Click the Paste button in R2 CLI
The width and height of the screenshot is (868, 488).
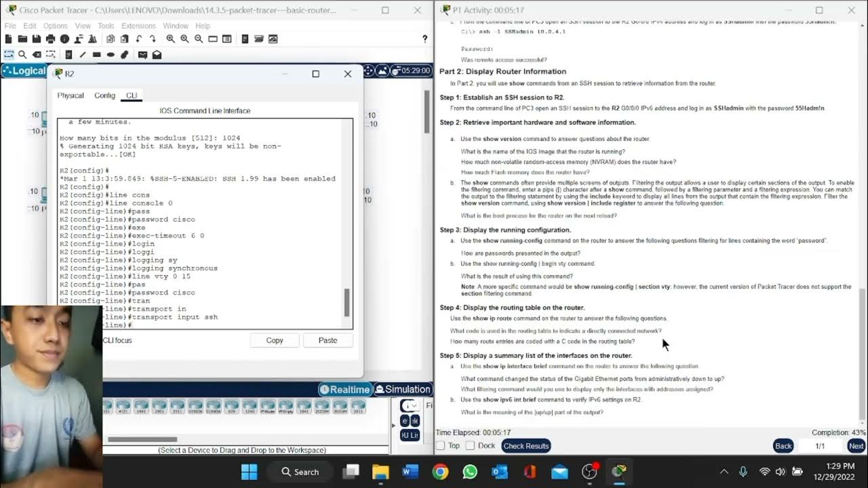click(x=328, y=340)
